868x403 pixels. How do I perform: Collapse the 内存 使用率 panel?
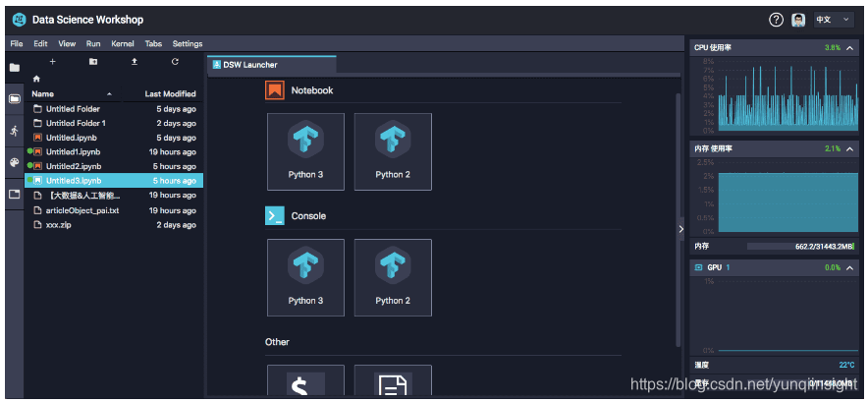click(x=849, y=149)
